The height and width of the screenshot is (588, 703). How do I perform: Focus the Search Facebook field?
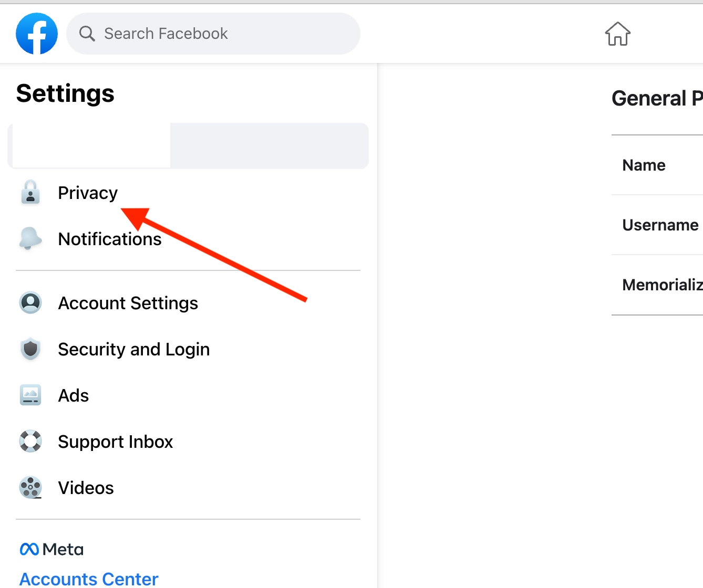(213, 34)
